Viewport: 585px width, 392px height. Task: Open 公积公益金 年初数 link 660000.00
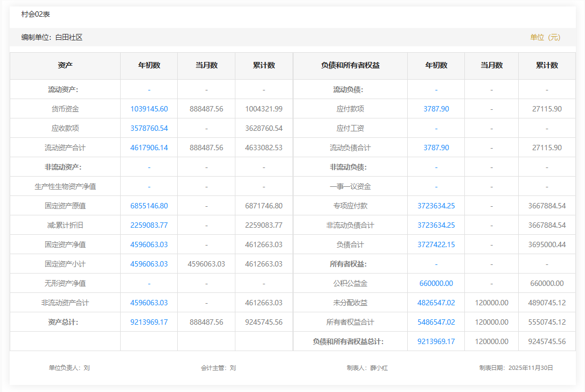[436, 283]
